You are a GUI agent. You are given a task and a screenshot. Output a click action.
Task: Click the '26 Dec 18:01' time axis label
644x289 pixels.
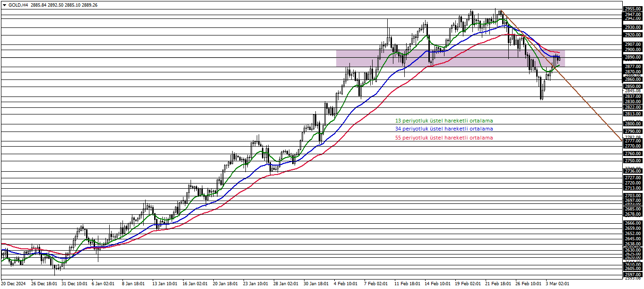click(44, 284)
